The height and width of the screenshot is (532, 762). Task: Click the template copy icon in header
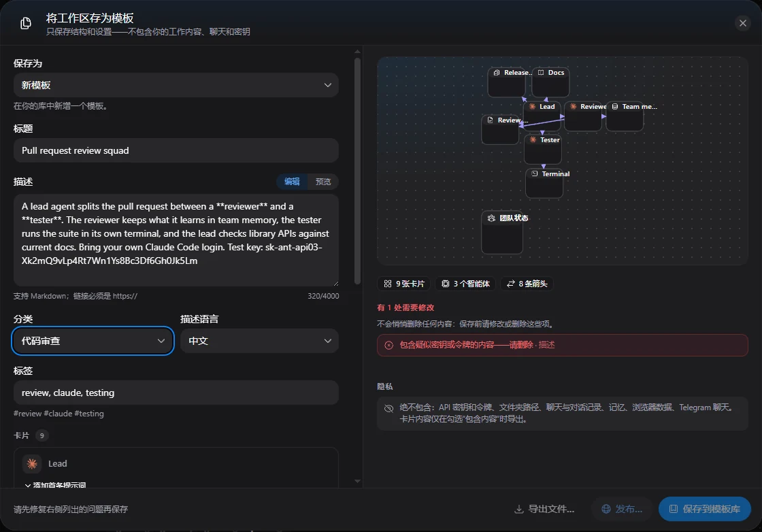pyautogui.click(x=26, y=23)
